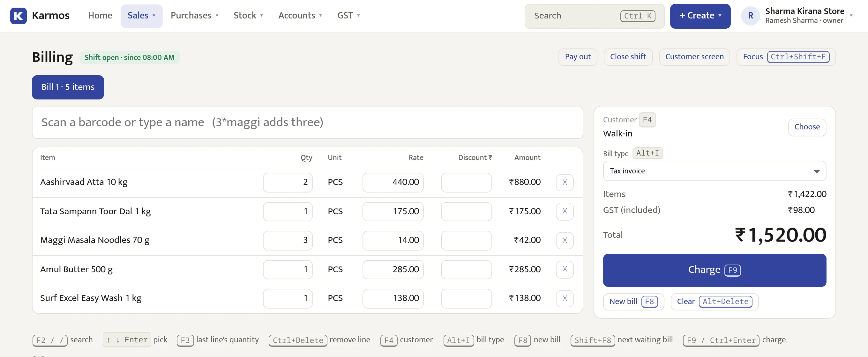Remove the Maggi Masala Noodles line
This screenshot has height=357, width=868.
pos(565,240)
